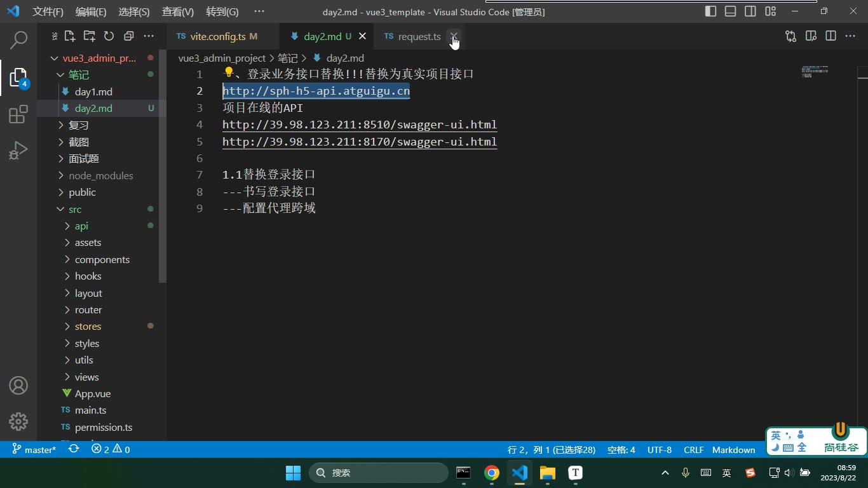Click the Windows taskbar search box

pos(379,472)
